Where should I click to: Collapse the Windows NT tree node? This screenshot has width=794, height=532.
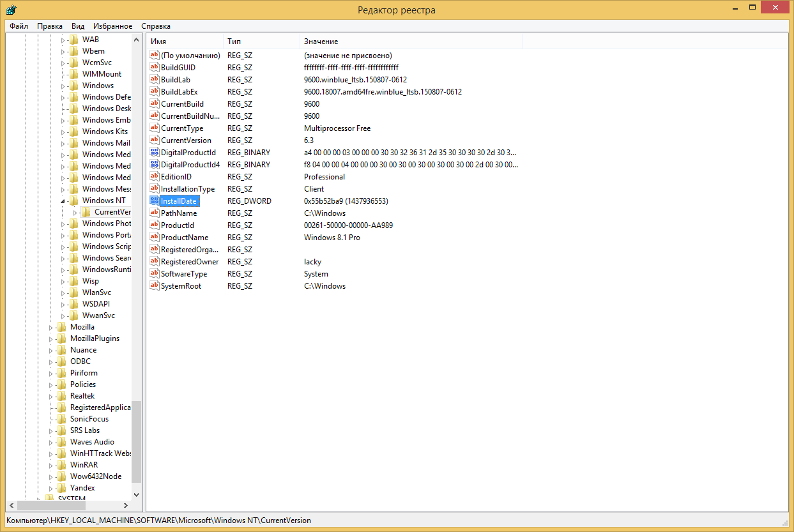(63, 201)
